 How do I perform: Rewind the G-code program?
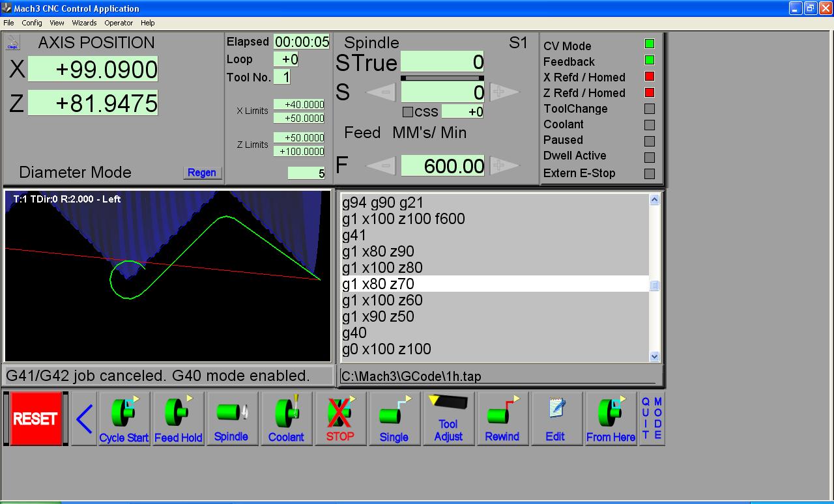tap(502, 419)
